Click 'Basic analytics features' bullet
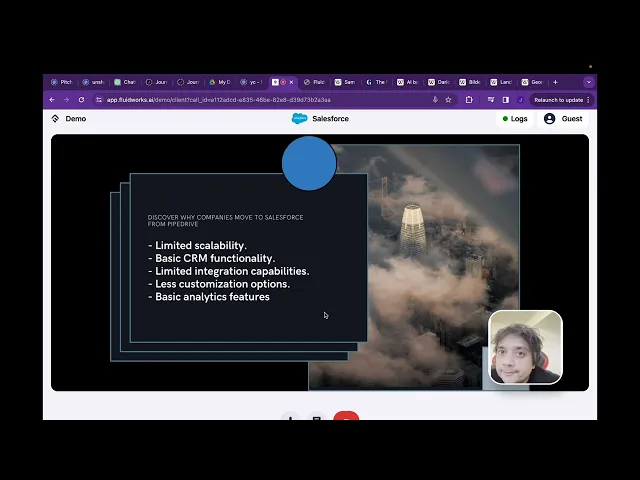The height and width of the screenshot is (480, 640). point(209,297)
